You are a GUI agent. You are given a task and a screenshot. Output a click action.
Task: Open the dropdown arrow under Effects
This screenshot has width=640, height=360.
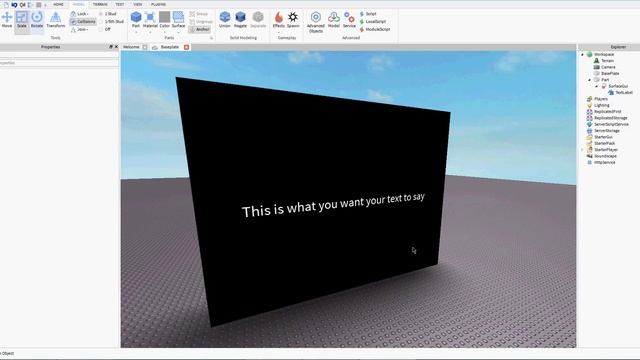[x=279, y=33]
